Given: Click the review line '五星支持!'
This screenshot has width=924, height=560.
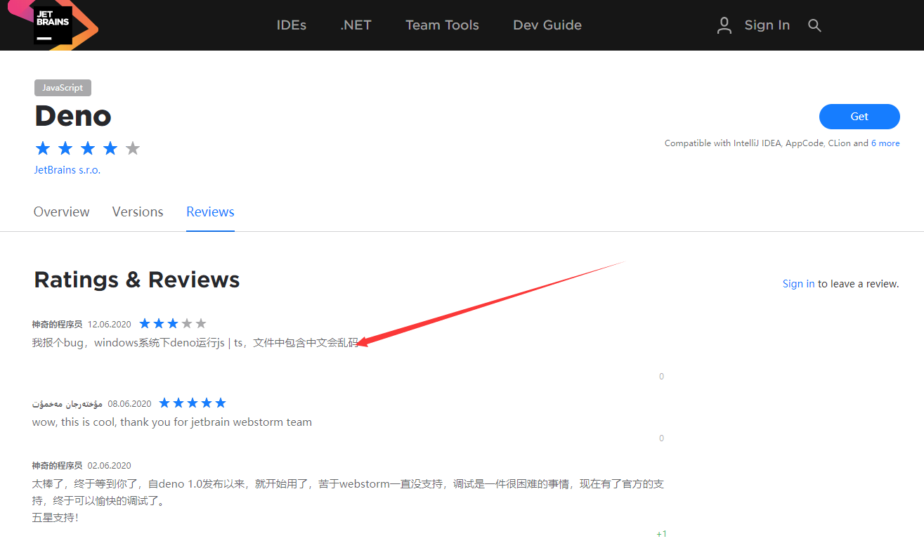Looking at the screenshot, I should coord(56,518).
